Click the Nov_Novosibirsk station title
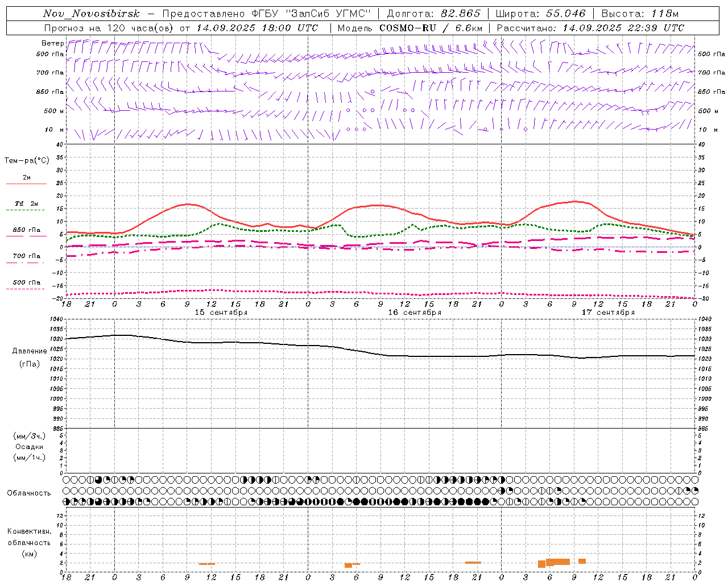The image size is (728, 582). pos(92,14)
